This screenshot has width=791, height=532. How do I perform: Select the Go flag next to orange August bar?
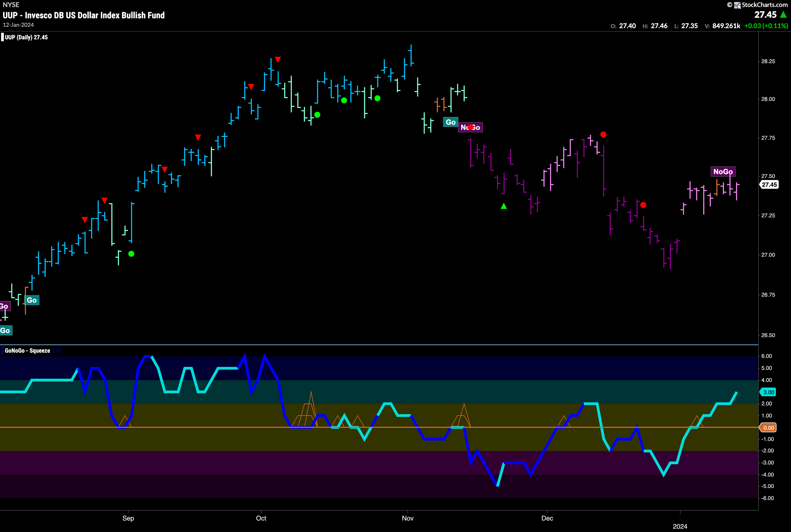pyautogui.click(x=31, y=300)
